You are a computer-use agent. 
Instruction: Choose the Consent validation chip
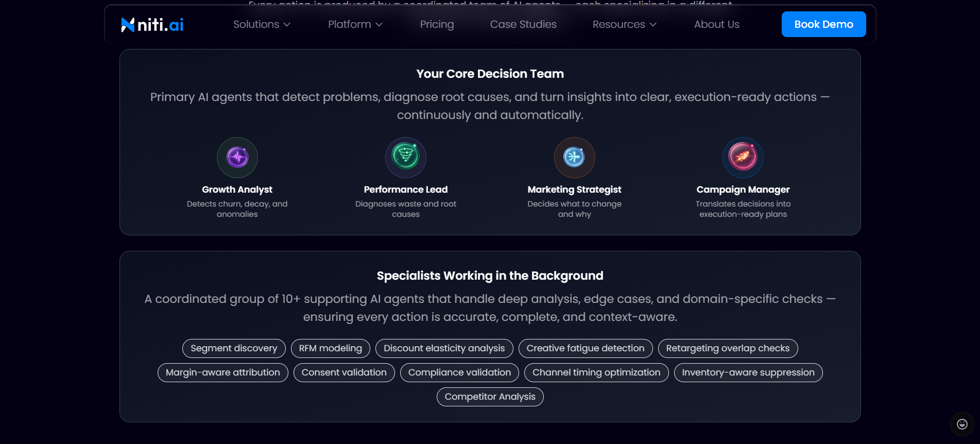point(344,372)
